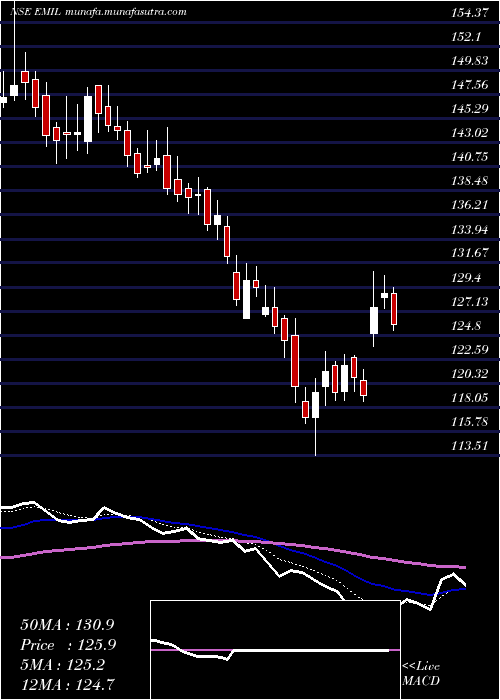The height and width of the screenshot is (700, 500).
Task: Choose the 131.67 axis label
Action: (x=469, y=254)
